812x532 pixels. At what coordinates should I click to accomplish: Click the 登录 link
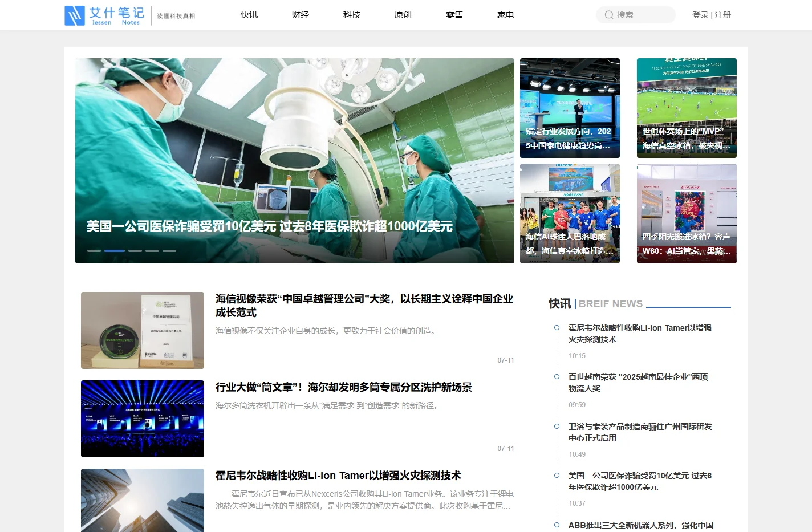point(700,15)
